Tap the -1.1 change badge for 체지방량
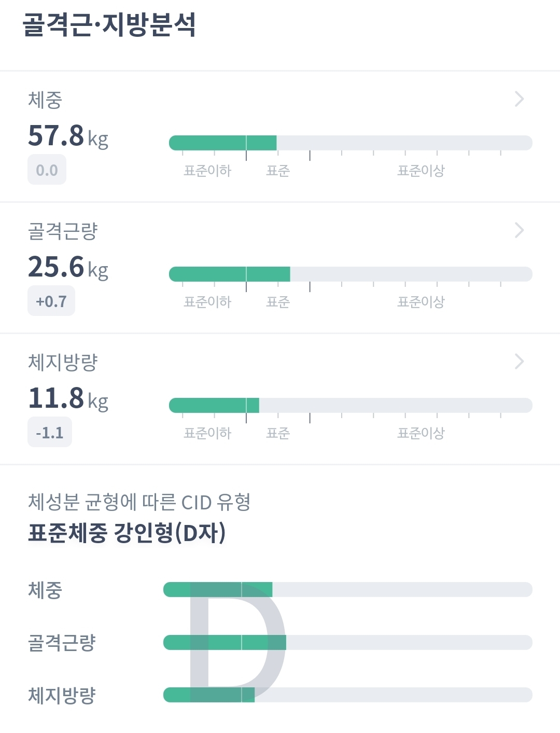 pos(49,432)
